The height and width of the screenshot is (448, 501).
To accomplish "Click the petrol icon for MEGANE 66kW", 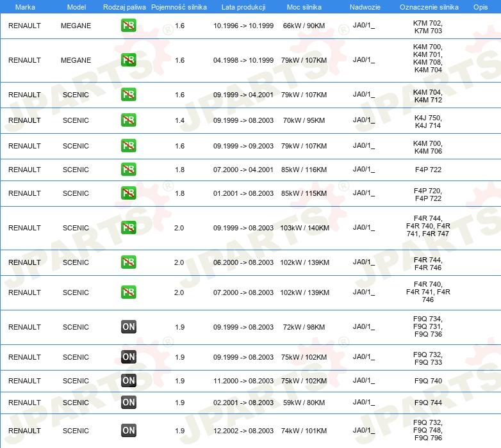I will click(128, 26).
